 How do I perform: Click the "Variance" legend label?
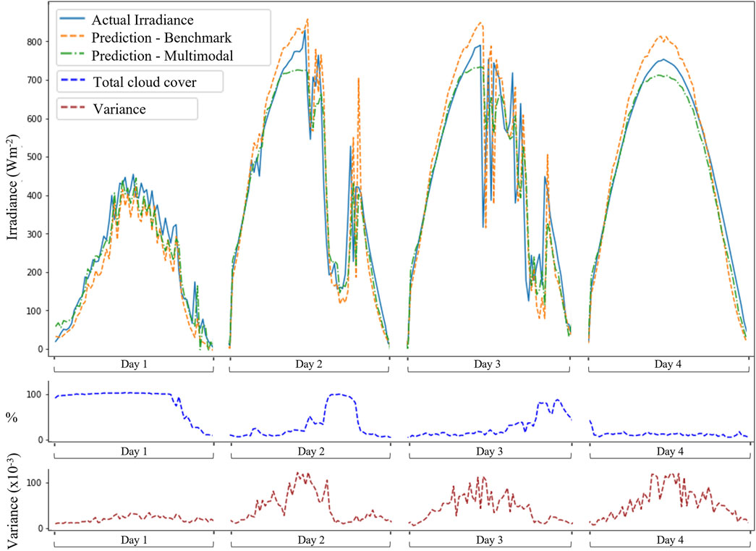pyautogui.click(x=119, y=109)
